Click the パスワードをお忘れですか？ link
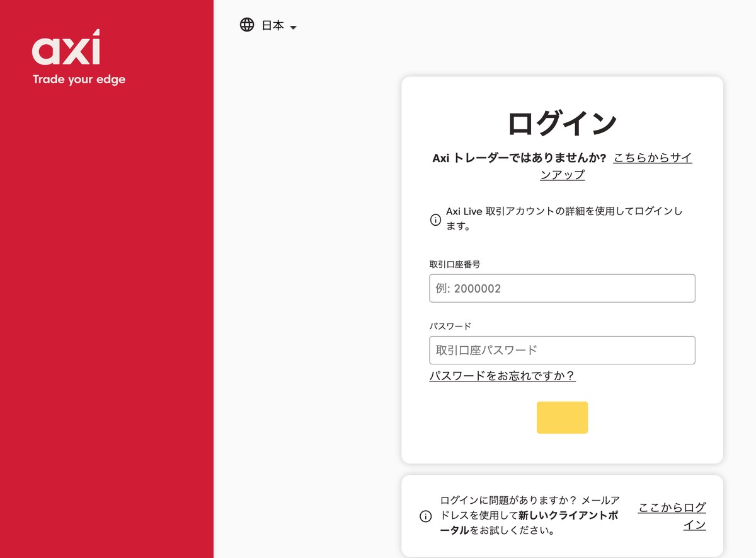756x558 pixels. point(502,376)
